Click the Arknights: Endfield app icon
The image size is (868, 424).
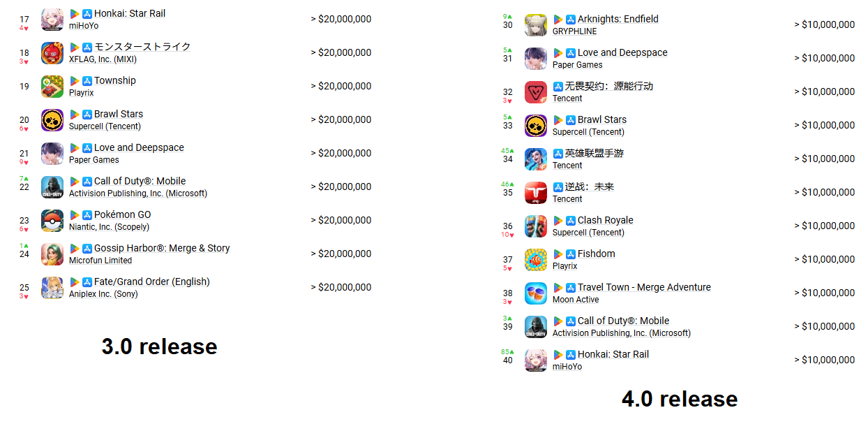[x=536, y=25]
